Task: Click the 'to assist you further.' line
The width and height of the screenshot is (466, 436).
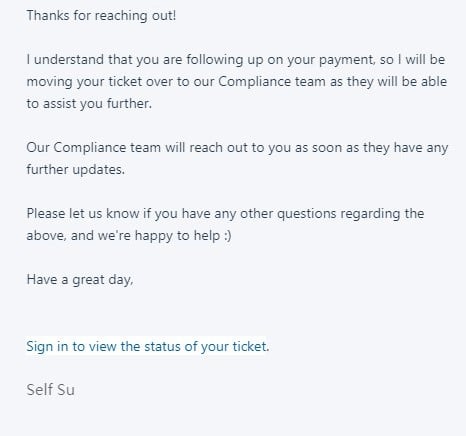Action: tap(89, 104)
